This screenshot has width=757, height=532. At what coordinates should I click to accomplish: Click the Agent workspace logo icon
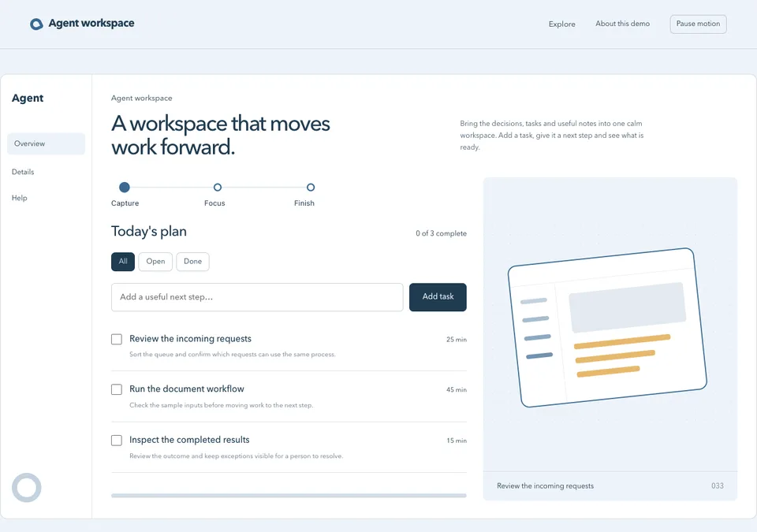click(36, 24)
